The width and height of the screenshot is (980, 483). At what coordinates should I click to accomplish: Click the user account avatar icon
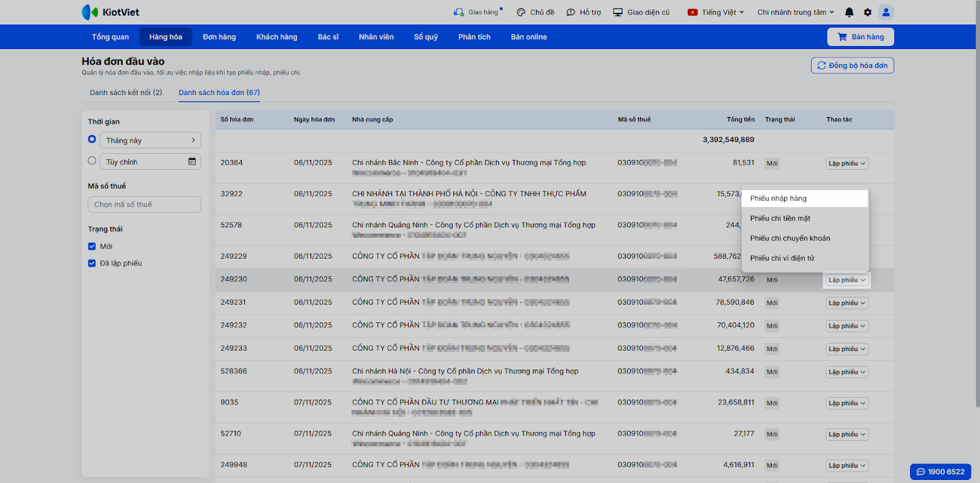click(886, 12)
